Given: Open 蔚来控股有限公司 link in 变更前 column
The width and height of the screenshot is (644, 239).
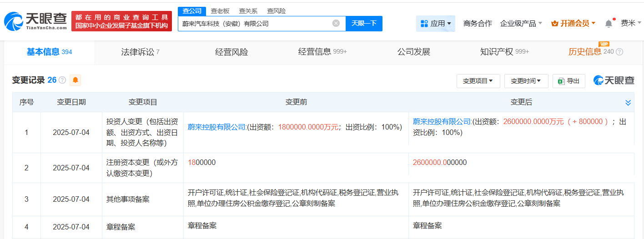Looking at the screenshot, I should (x=216, y=127).
